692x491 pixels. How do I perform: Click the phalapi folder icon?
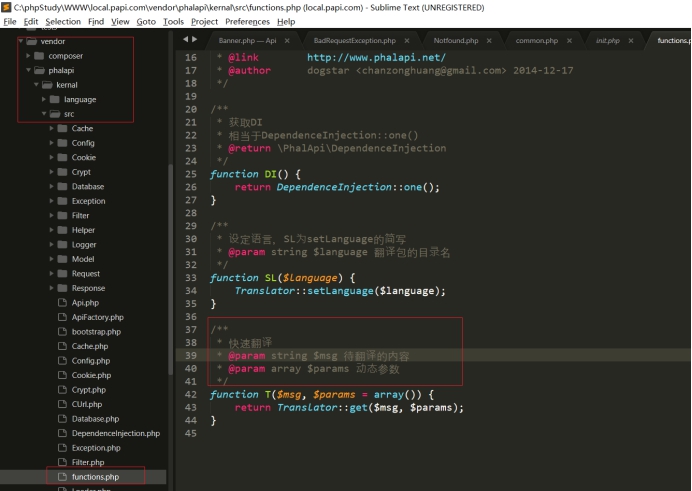(x=39, y=70)
